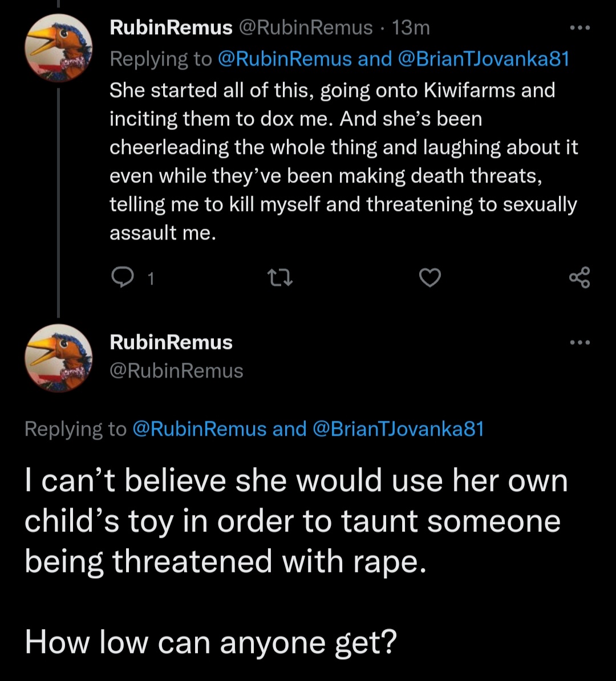Open the three-dot menu on the first tweet

coord(580,28)
